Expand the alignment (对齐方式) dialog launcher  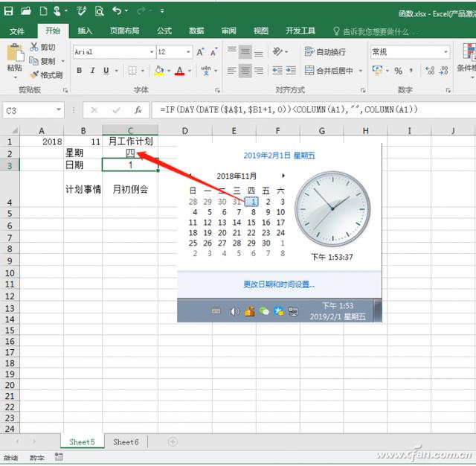[363, 90]
